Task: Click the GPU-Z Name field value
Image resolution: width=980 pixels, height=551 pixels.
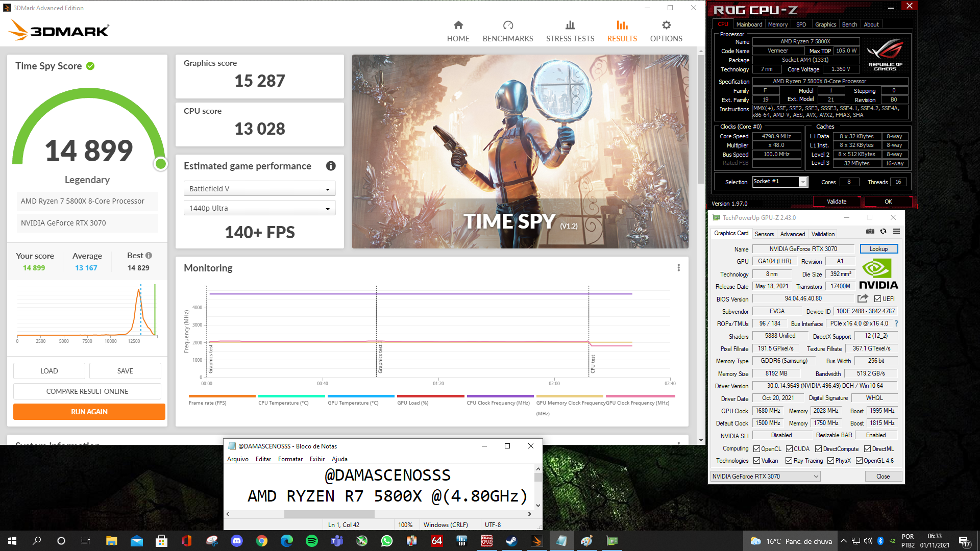Action: (x=803, y=249)
